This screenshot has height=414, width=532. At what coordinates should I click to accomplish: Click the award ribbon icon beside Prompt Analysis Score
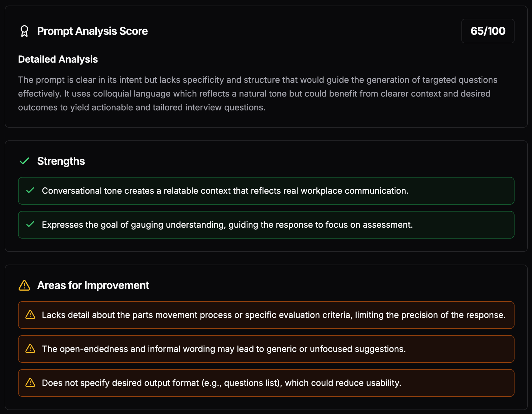tap(24, 31)
